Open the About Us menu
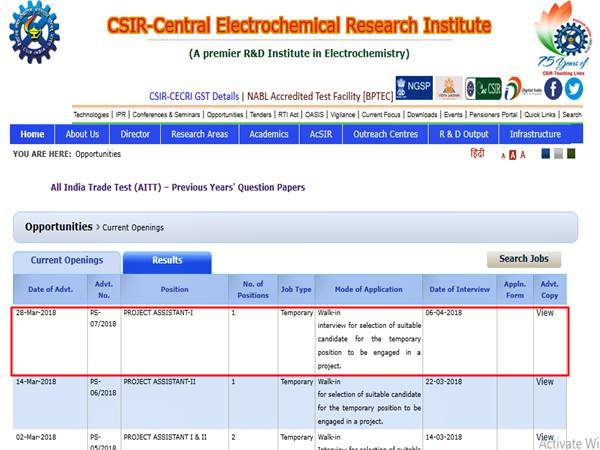This screenshot has width=600, height=450. point(82,134)
